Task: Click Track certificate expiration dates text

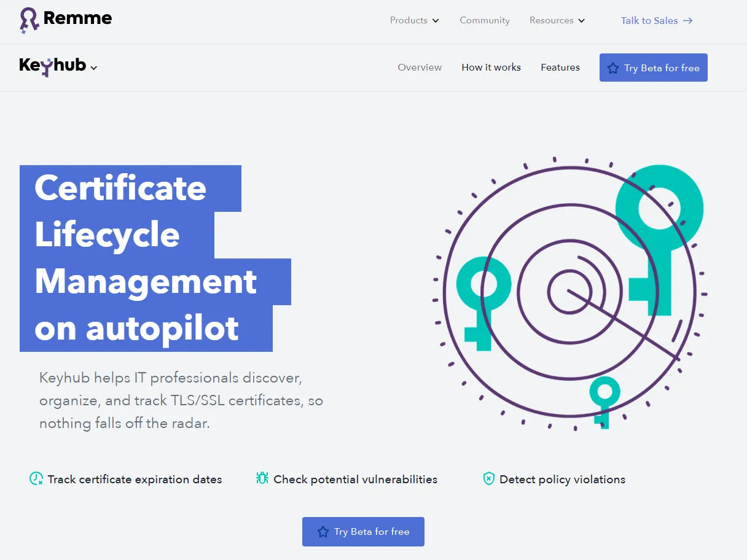Action: click(135, 480)
